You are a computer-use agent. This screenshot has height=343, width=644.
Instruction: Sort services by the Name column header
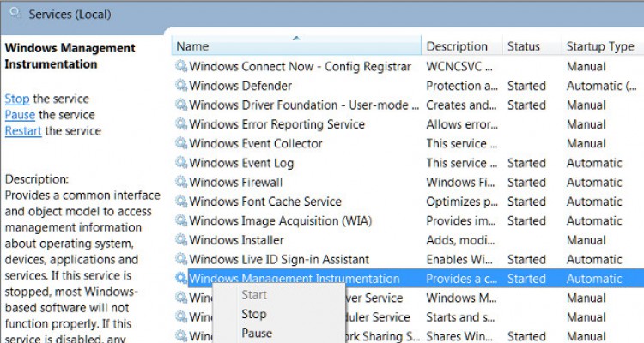(x=296, y=46)
